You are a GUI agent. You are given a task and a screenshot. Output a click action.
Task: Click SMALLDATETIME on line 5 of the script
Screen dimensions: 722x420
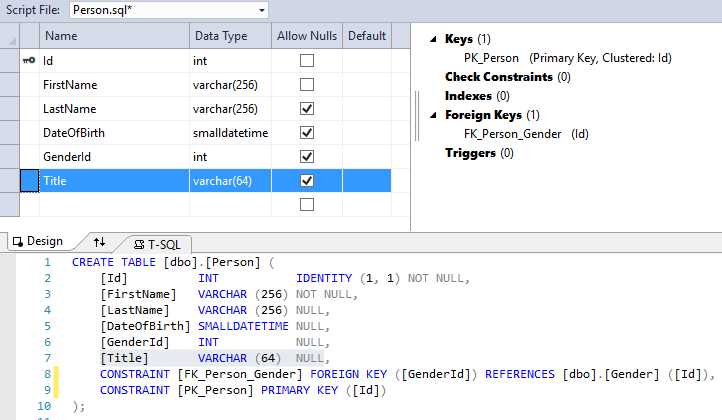[x=243, y=326]
